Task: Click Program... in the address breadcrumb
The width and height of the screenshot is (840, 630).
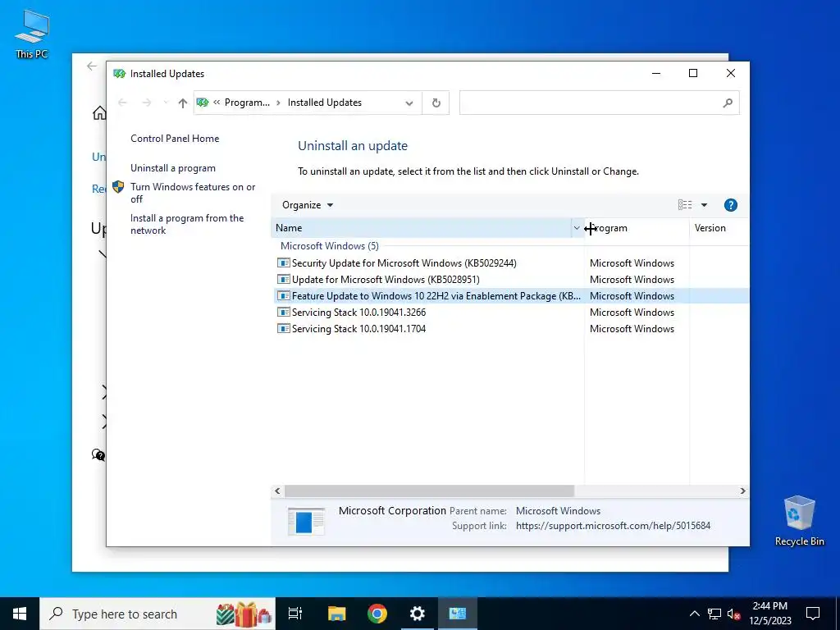Action: coord(247,103)
